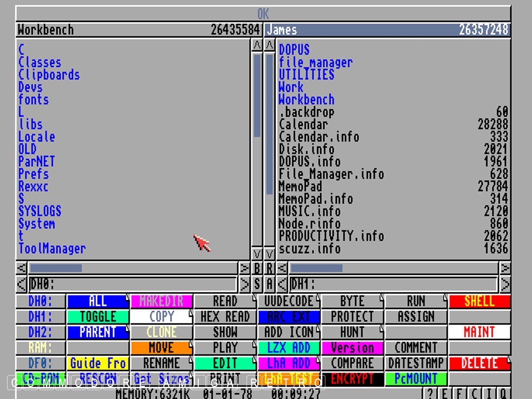Click the DH1: path input field
The image size is (532, 399).
[393, 284]
